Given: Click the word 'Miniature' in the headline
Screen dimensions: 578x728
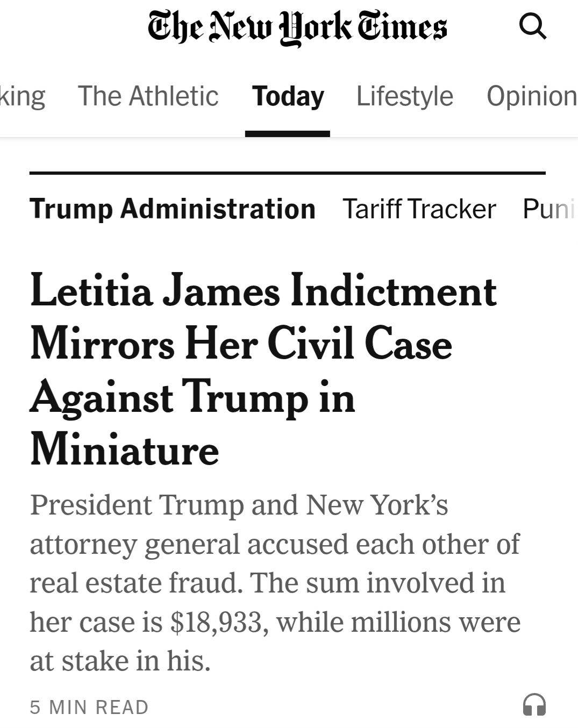Looking at the screenshot, I should point(125,449).
